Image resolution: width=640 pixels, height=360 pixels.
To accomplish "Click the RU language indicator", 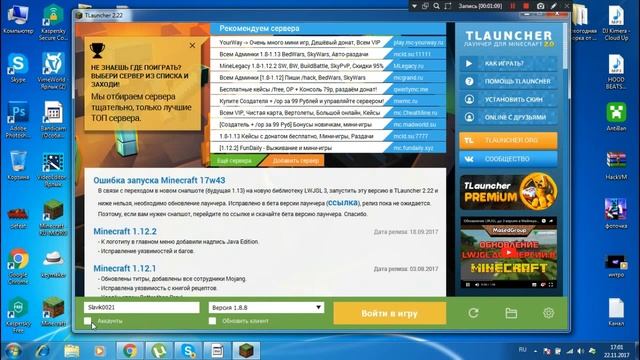I will click(x=522, y=350).
